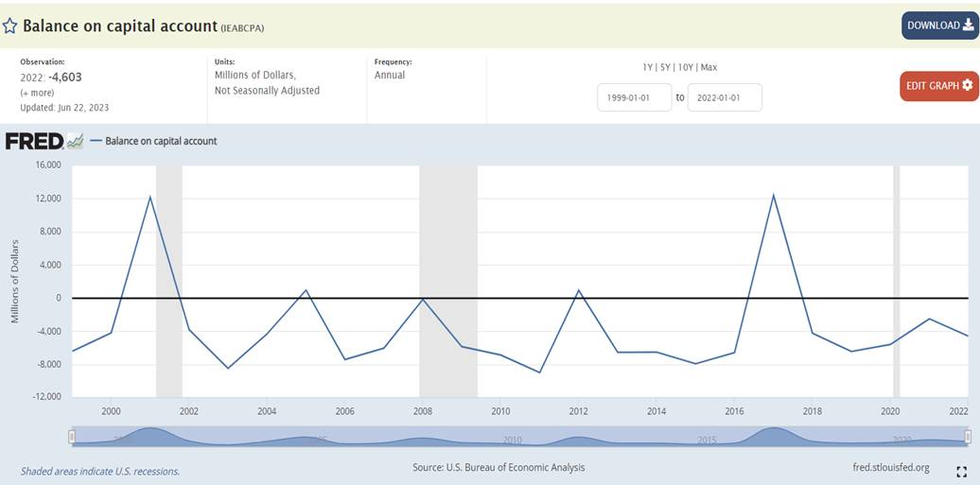Screen dimensions: 980x485
Task: Click the 2017 peak data point
Action: (773, 195)
